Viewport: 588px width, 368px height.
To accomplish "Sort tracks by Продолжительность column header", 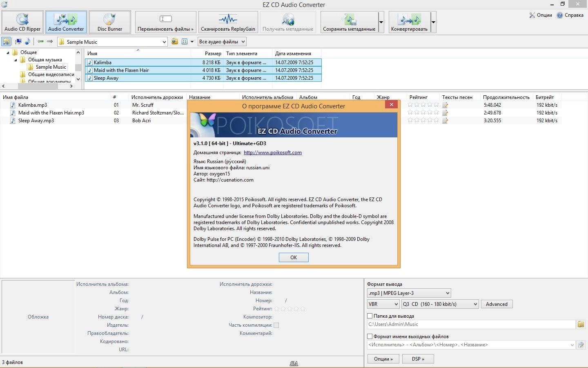I will pyautogui.click(x=506, y=97).
